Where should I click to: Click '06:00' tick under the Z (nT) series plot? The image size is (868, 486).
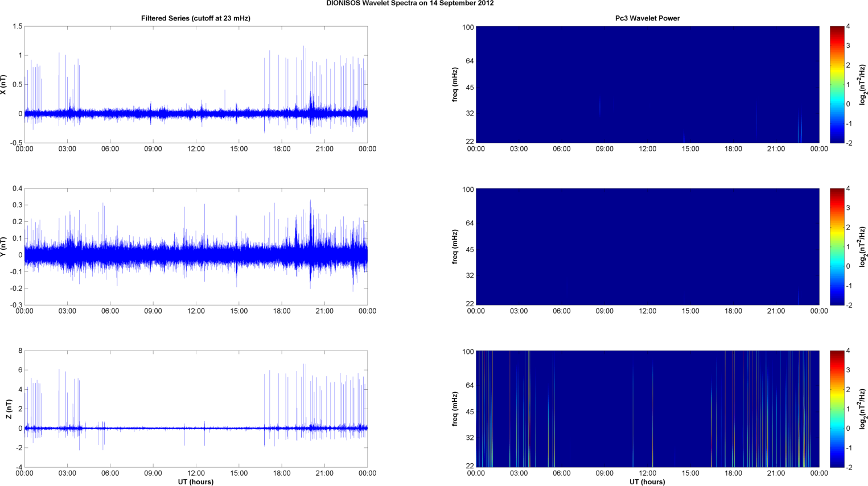pyautogui.click(x=110, y=473)
